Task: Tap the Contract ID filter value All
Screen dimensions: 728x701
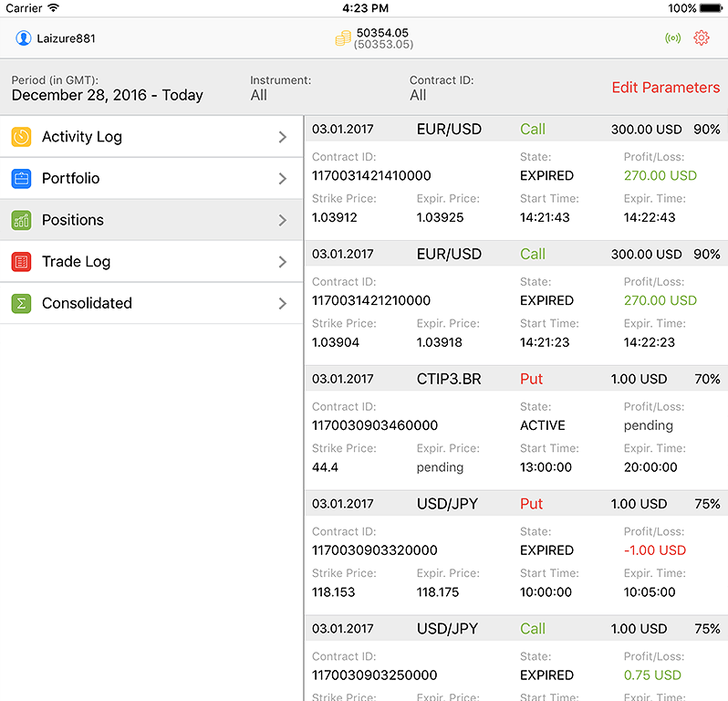Action: [x=418, y=95]
